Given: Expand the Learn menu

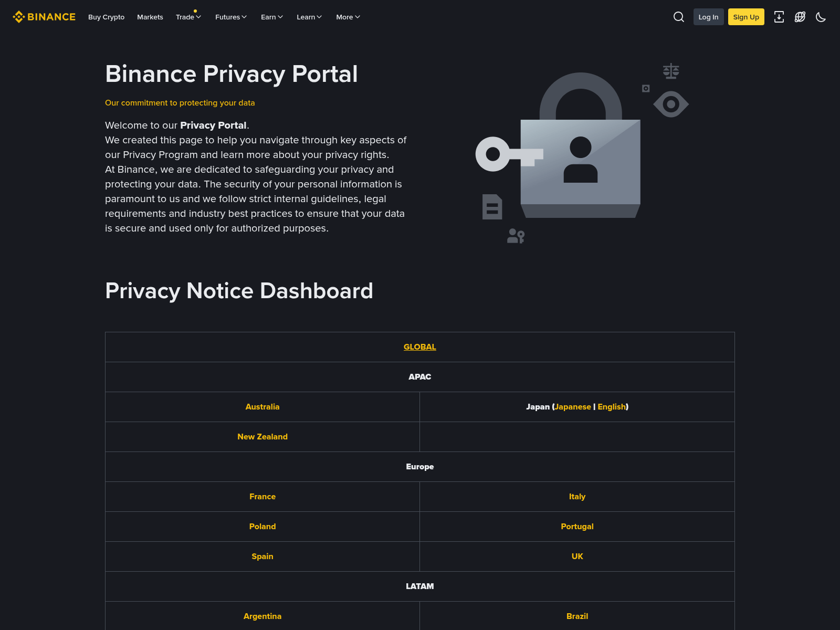Looking at the screenshot, I should point(309,17).
